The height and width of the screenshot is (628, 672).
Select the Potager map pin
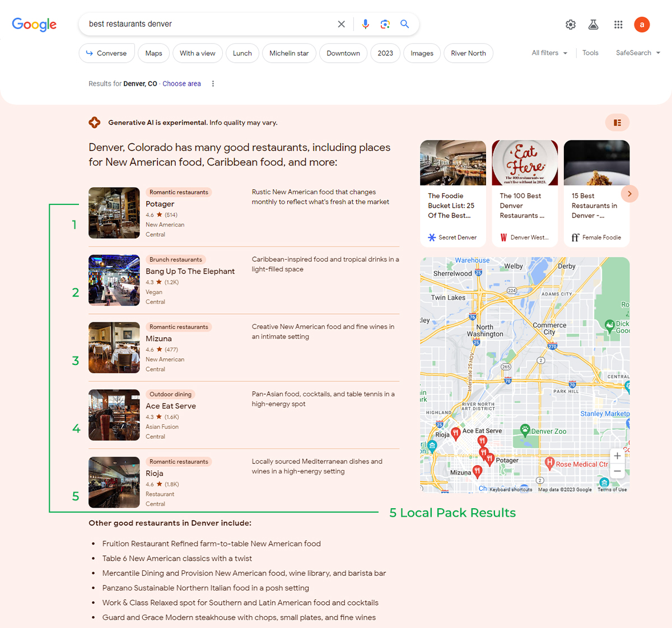[x=489, y=459]
